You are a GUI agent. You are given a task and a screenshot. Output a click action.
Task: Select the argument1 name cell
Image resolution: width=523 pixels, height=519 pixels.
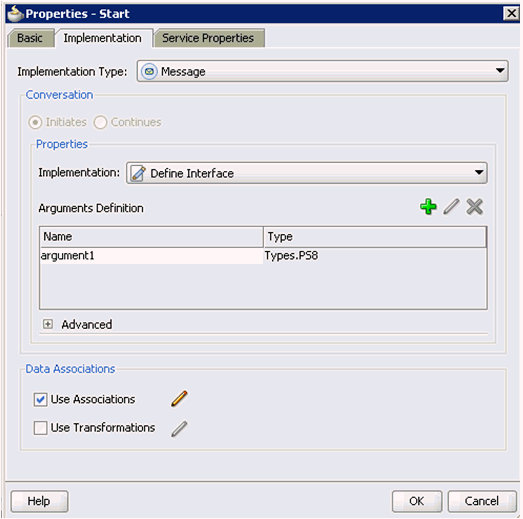pyautogui.click(x=151, y=256)
